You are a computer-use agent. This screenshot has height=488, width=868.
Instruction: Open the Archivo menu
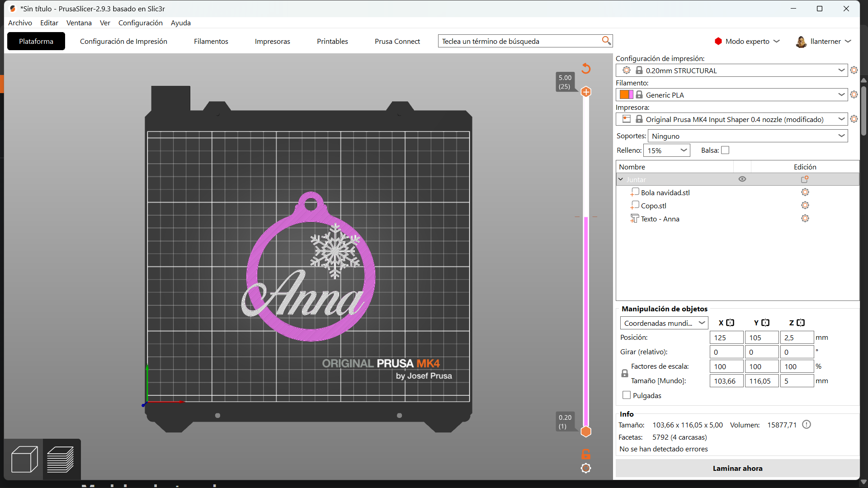point(20,23)
